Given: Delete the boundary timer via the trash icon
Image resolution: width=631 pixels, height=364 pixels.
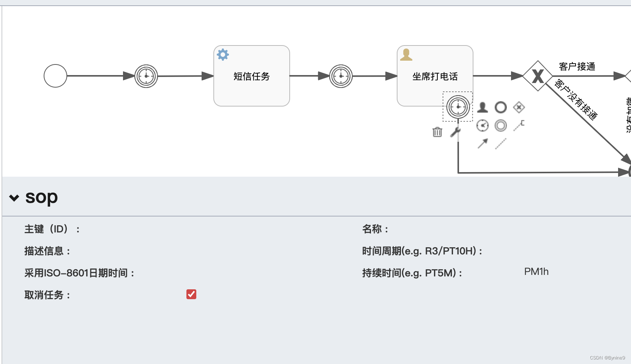Looking at the screenshot, I should 437,132.
